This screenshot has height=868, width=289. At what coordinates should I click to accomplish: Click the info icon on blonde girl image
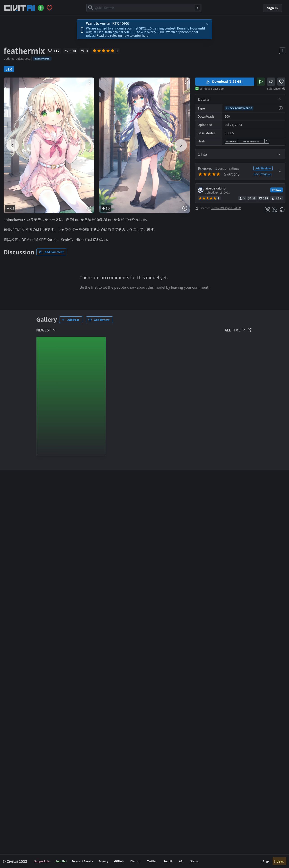[x=89, y=208]
